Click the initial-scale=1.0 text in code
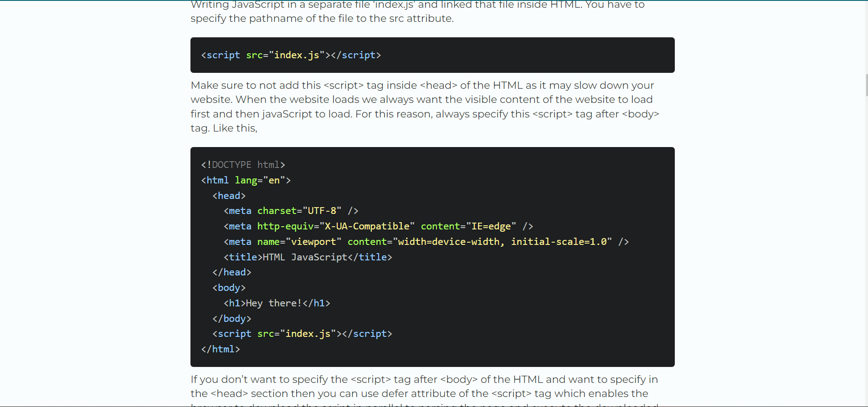Viewport: 868px width, 407px height. pos(559,242)
